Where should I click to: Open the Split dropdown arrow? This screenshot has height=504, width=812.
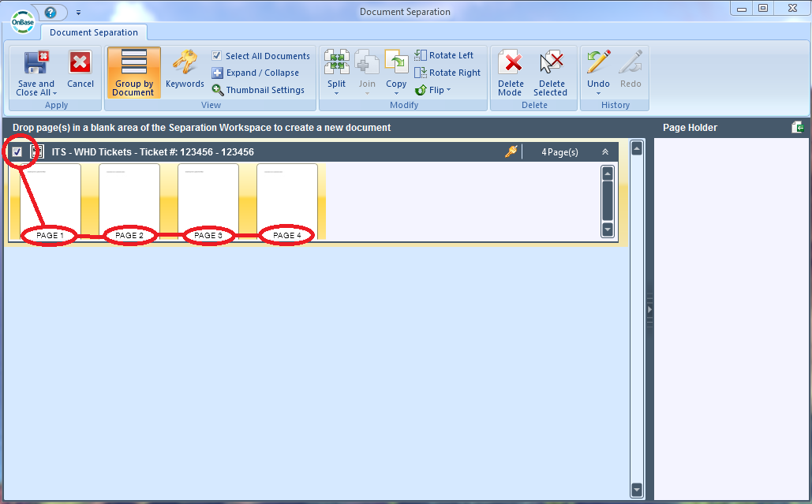[x=337, y=94]
